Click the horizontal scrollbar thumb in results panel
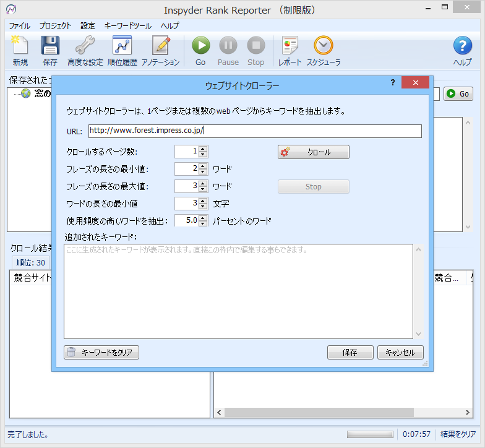 319,412
